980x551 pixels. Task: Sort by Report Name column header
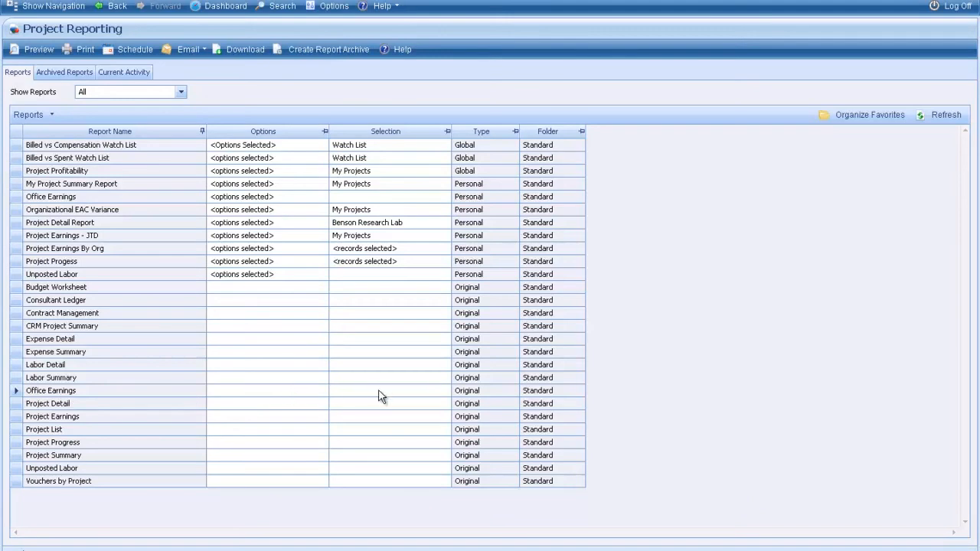click(109, 131)
